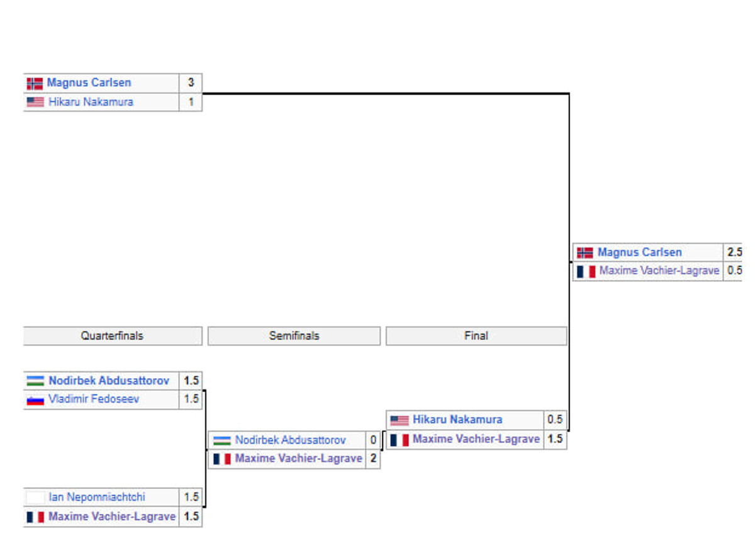Click the Final round header
The image size is (755, 560).
point(476,336)
